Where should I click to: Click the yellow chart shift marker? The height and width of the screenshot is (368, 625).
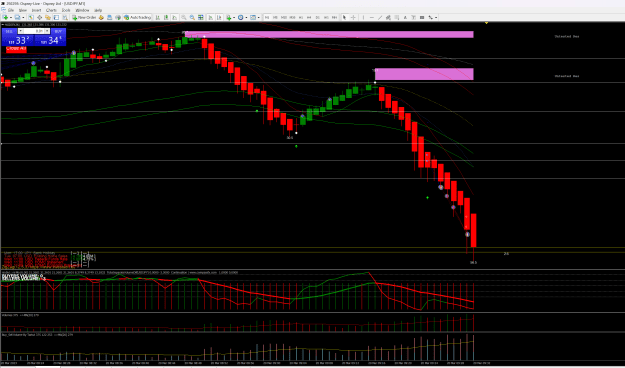pyautogui.click(x=486, y=24)
